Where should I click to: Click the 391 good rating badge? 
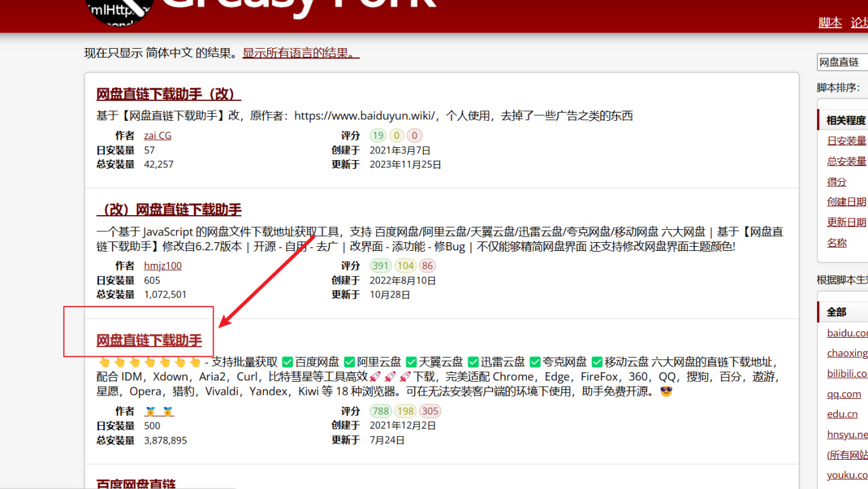pos(381,266)
